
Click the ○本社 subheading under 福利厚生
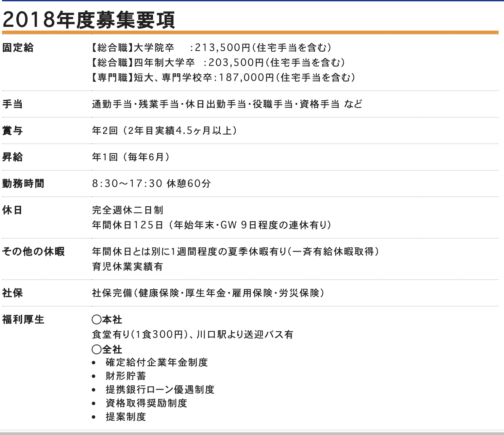pyautogui.click(x=107, y=319)
